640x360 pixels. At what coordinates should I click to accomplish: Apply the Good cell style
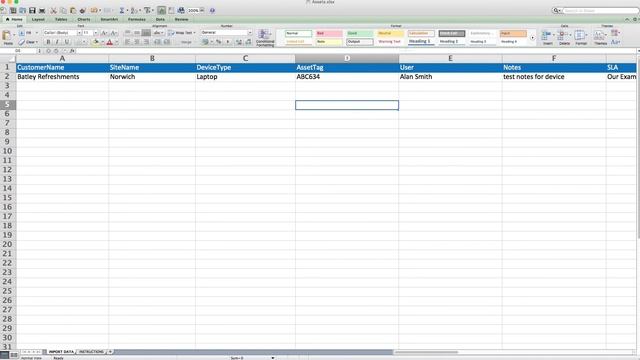point(360,33)
